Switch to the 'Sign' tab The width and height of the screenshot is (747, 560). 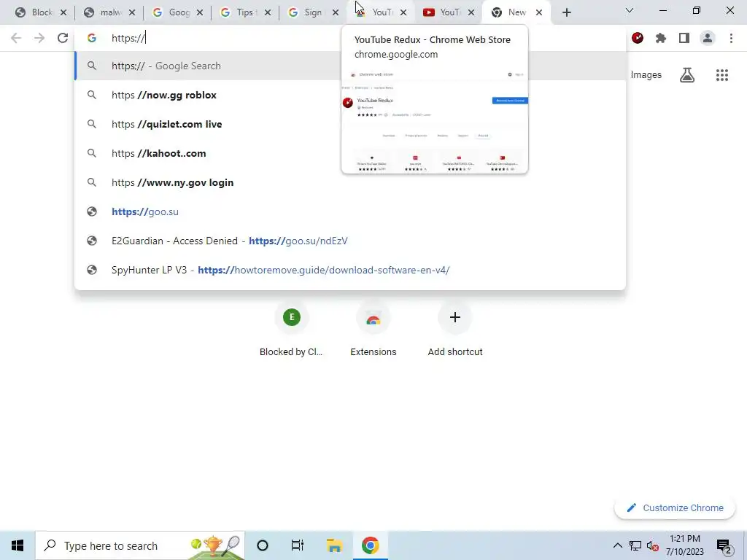point(309,12)
